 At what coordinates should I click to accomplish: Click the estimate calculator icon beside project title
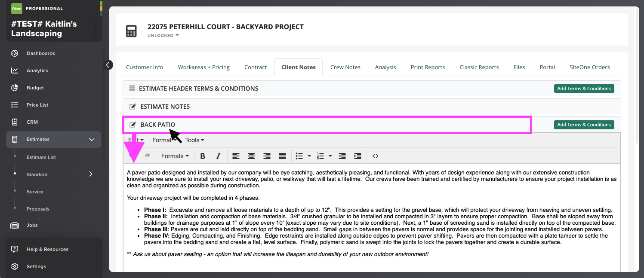131,31
